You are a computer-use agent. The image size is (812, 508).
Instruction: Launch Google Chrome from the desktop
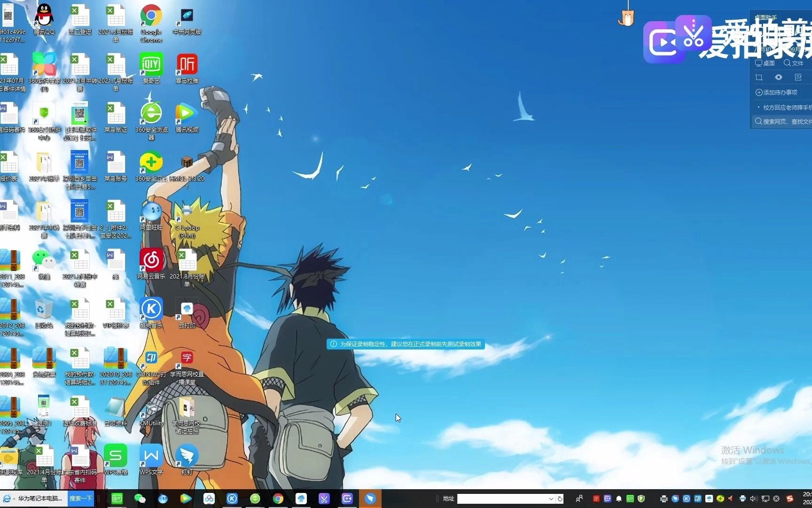click(151, 24)
